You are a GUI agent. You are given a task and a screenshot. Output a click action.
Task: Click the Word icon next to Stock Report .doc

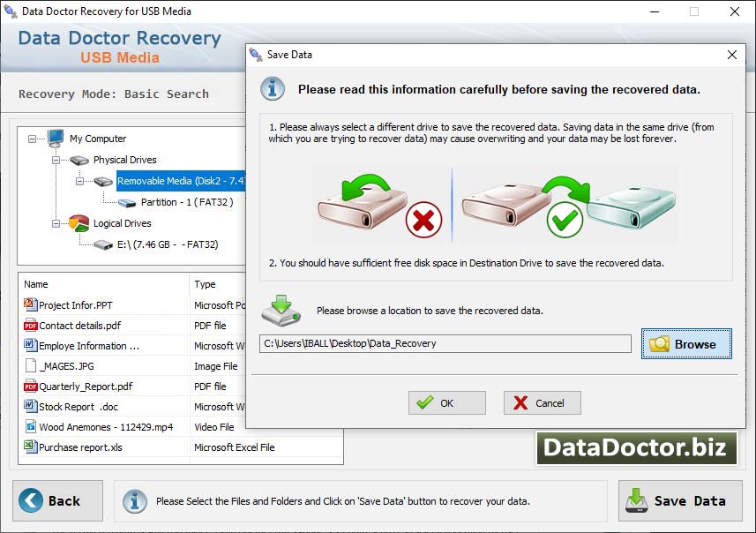(29, 406)
